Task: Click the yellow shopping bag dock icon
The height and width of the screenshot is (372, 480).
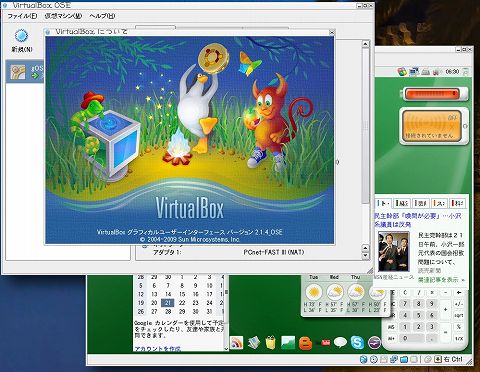Action: tap(271, 342)
